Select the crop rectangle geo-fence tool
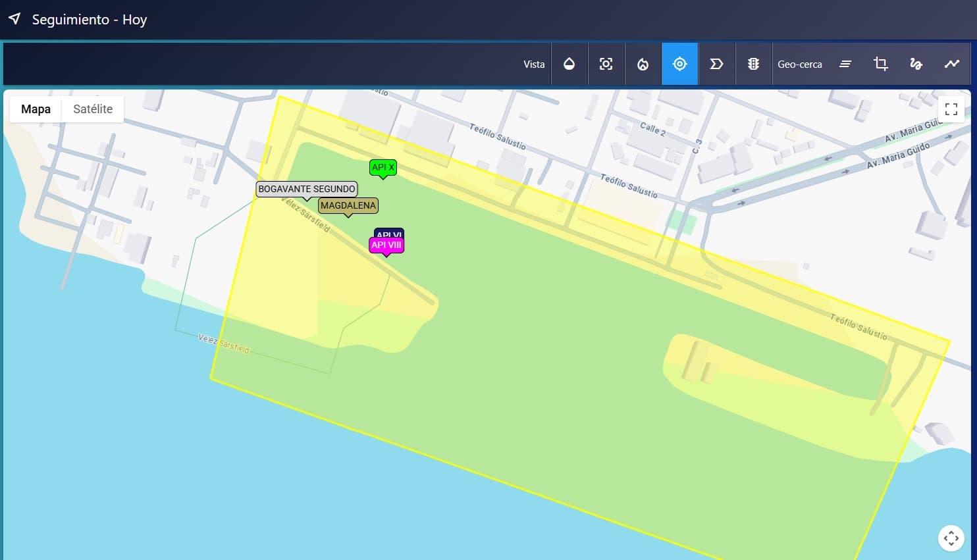The height and width of the screenshot is (560, 977). pyautogui.click(x=881, y=64)
